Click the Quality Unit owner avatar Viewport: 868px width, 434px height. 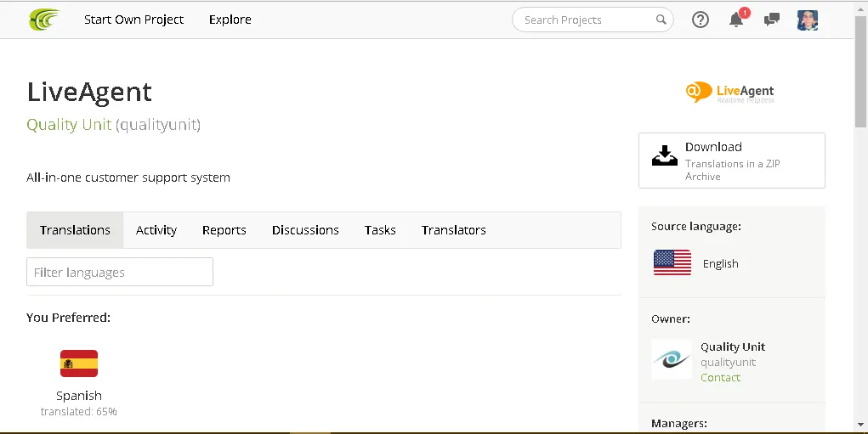[672, 359]
